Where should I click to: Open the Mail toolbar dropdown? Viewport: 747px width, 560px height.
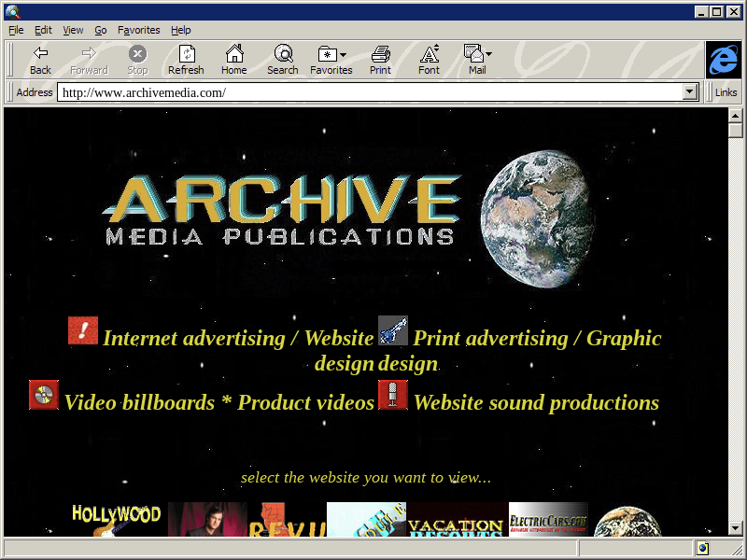(477, 60)
